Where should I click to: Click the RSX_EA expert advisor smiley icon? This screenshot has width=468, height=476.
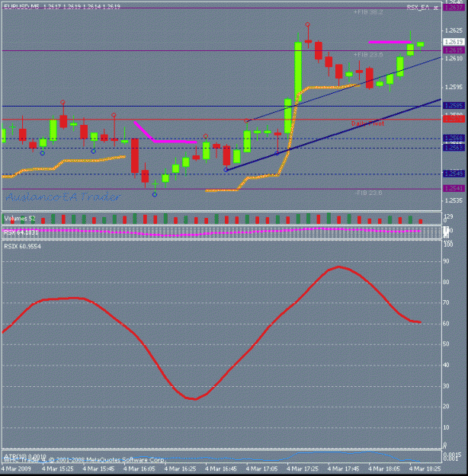pyautogui.click(x=436, y=8)
